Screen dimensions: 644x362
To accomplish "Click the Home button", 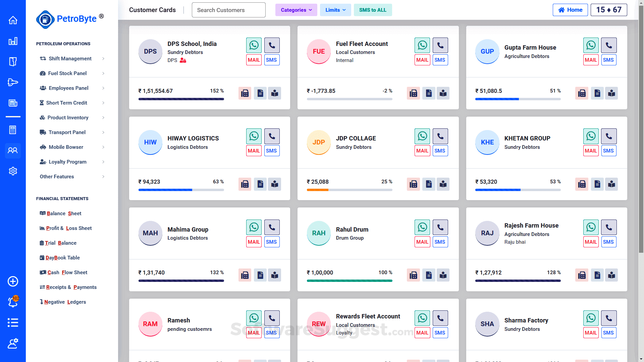I will coord(570,10).
